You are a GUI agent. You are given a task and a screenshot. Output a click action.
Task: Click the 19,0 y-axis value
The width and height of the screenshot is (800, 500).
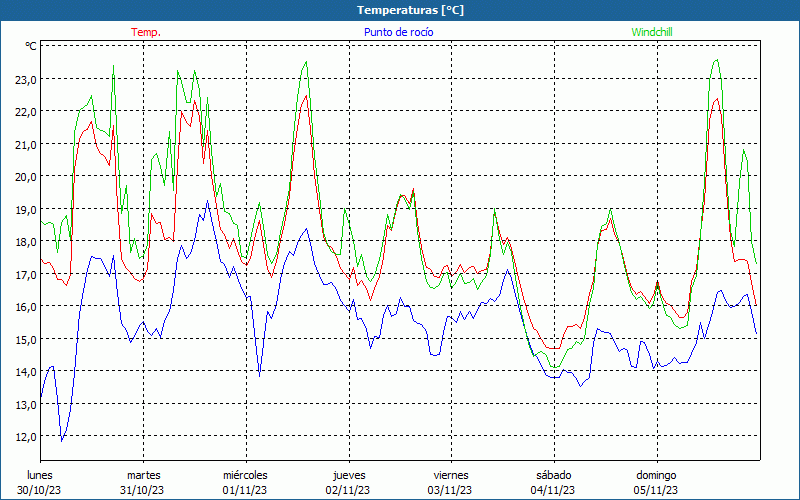pos(26,209)
